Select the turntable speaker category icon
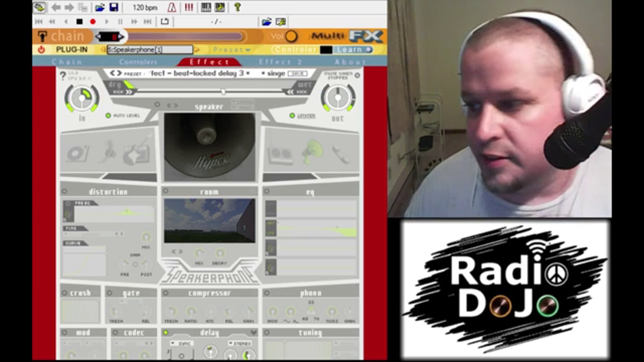This screenshot has width=644, height=362. click(x=77, y=153)
